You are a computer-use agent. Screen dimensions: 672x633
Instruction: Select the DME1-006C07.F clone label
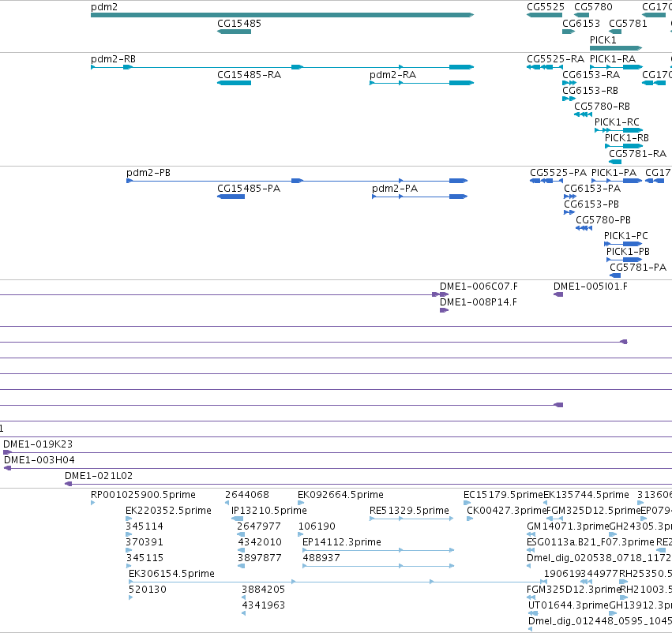[x=479, y=286]
